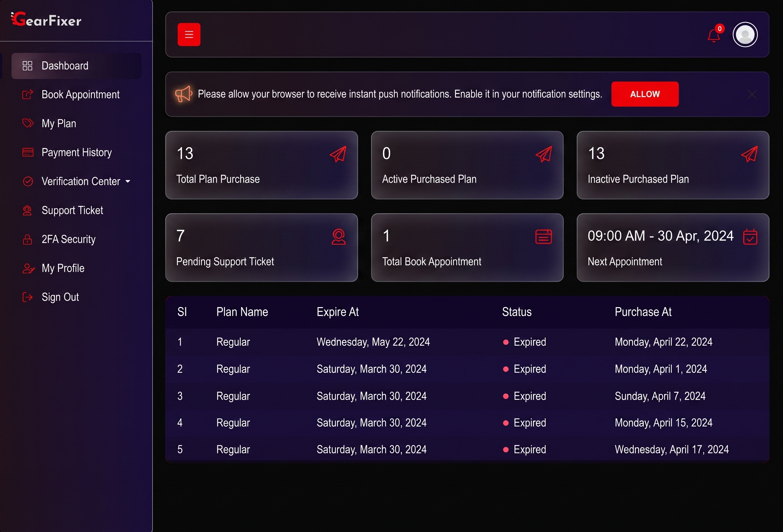783x532 pixels.
Task: Click the 2FA Security lock icon
Action: click(x=27, y=239)
